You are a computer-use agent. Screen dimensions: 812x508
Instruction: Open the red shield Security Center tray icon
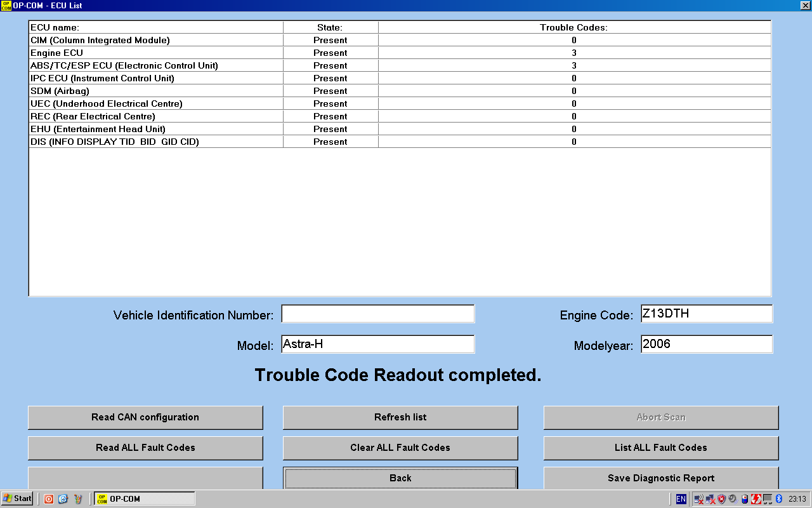coord(722,499)
